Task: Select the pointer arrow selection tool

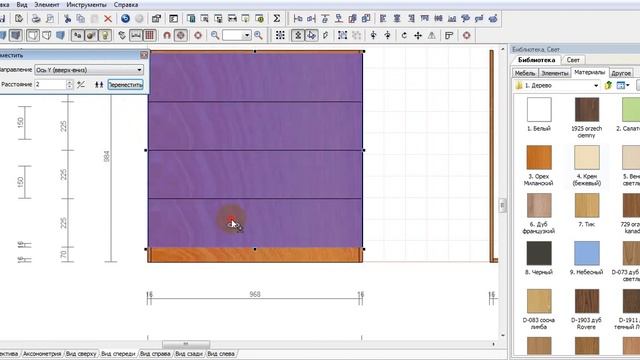Action: [311, 36]
